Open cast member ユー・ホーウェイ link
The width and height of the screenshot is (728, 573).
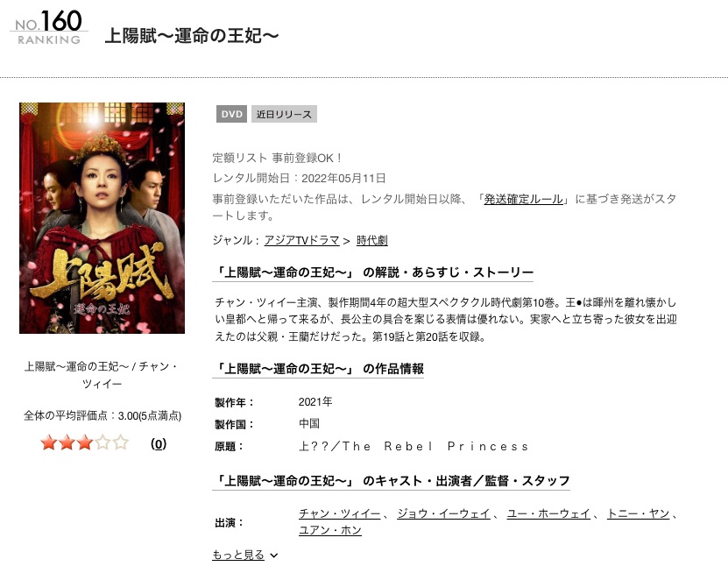pyautogui.click(x=548, y=513)
